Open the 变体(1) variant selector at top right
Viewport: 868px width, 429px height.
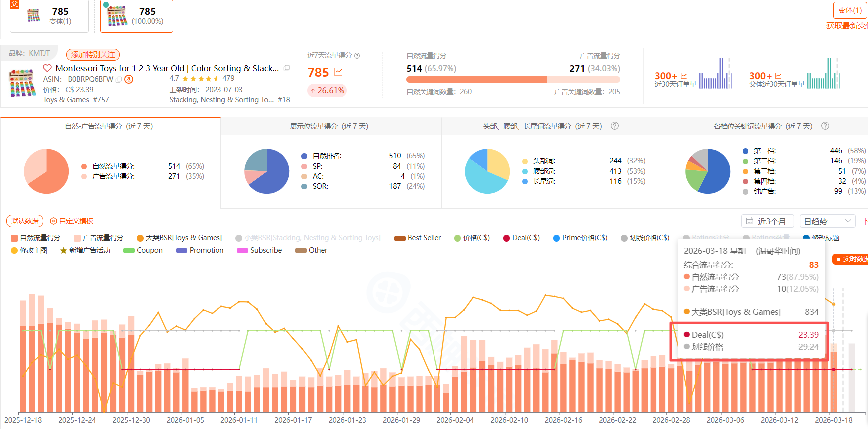(x=850, y=10)
